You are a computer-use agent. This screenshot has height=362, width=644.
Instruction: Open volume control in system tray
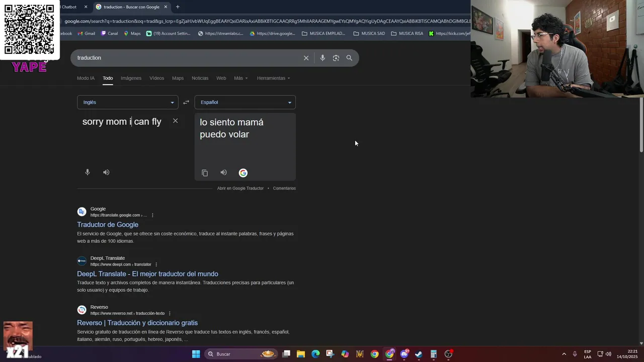click(x=609, y=354)
